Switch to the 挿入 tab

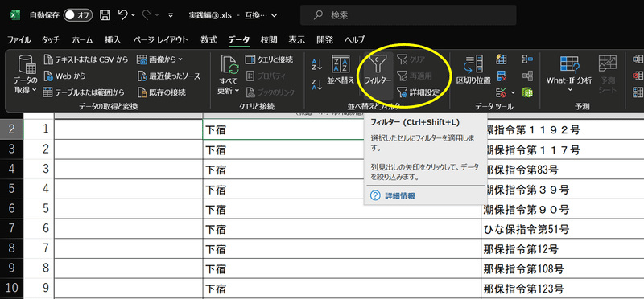tap(113, 40)
